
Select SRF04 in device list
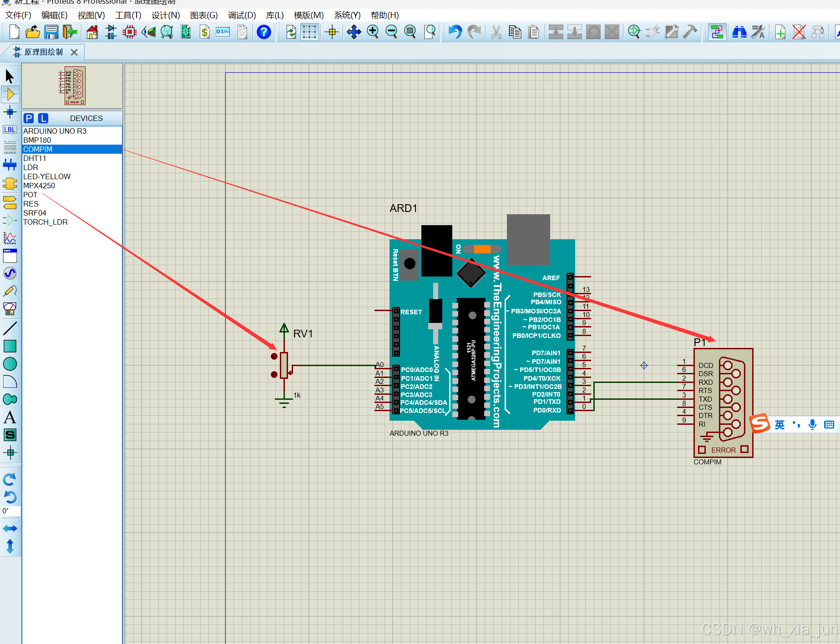point(72,213)
